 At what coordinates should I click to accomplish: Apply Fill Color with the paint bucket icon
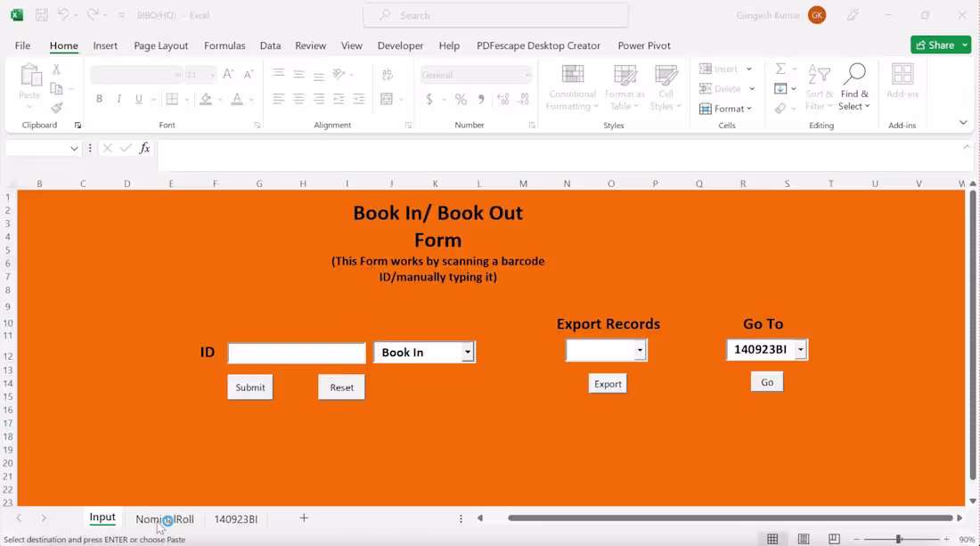(207, 98)
